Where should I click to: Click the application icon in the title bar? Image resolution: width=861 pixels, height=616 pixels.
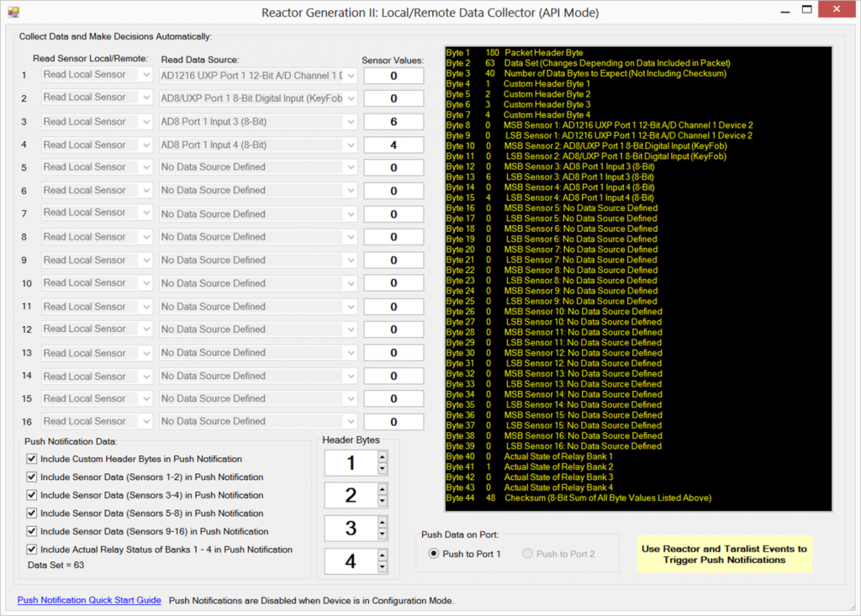[x=13, y=12]
